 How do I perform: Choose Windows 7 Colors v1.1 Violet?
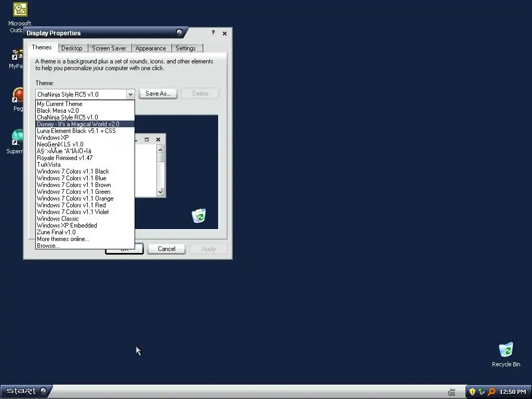[85, 212]
